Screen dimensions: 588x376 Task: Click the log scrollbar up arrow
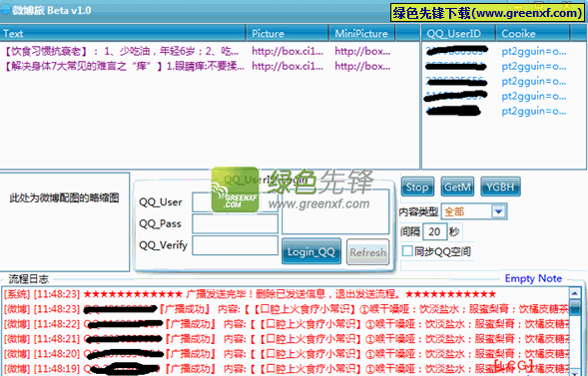574,293
